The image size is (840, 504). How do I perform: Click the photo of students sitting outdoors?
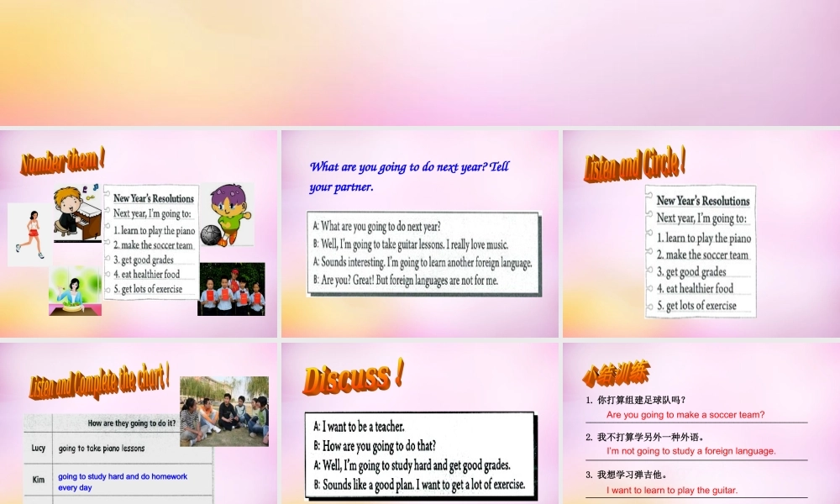click(223, 409)
